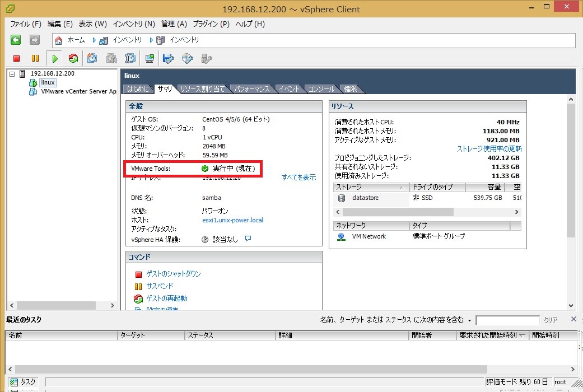Click the green back navigation arrow
The width and height of the screenshot is (583, 392).
click(16, 40)
